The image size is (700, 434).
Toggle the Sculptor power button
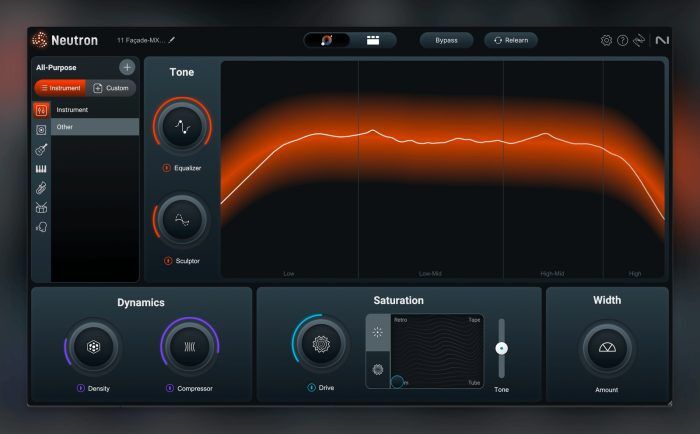pos(167,261)
